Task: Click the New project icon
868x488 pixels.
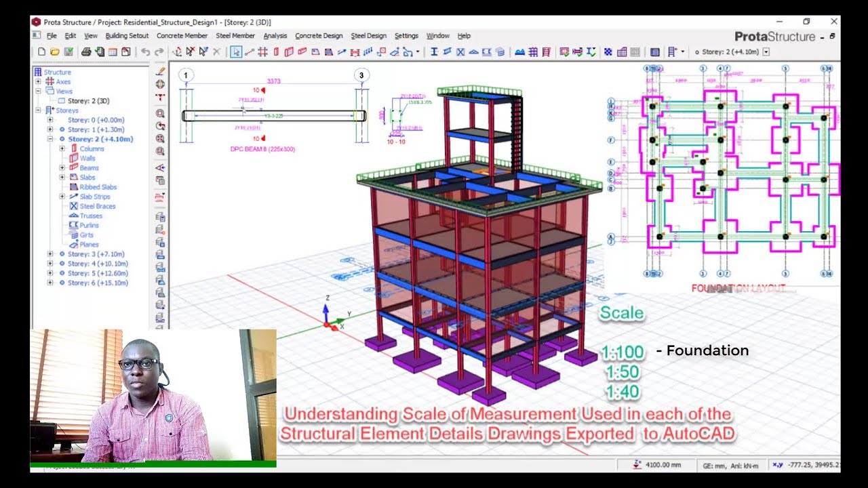Action: point(41,52)
